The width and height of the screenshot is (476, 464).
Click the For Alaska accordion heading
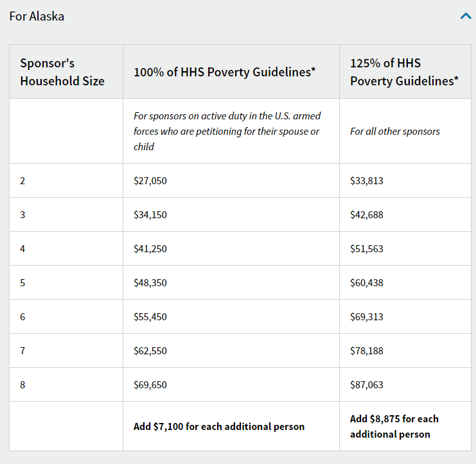click(37, 17)
